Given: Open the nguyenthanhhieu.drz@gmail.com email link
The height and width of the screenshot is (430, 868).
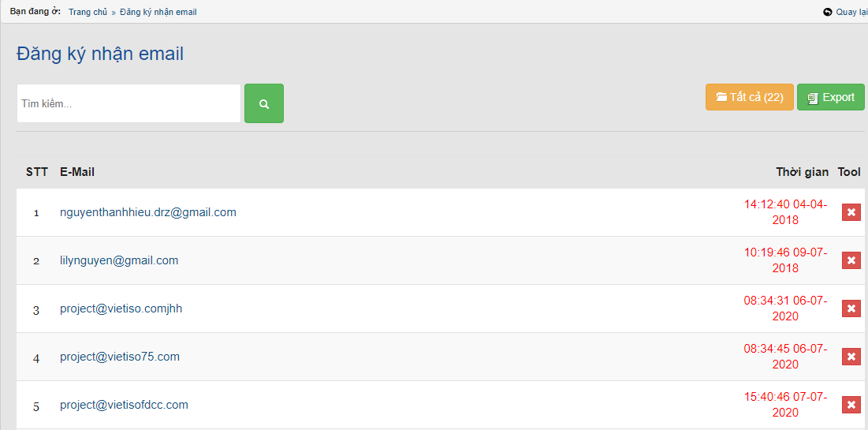Looking at the screenshot, I should tap(148, 212).
